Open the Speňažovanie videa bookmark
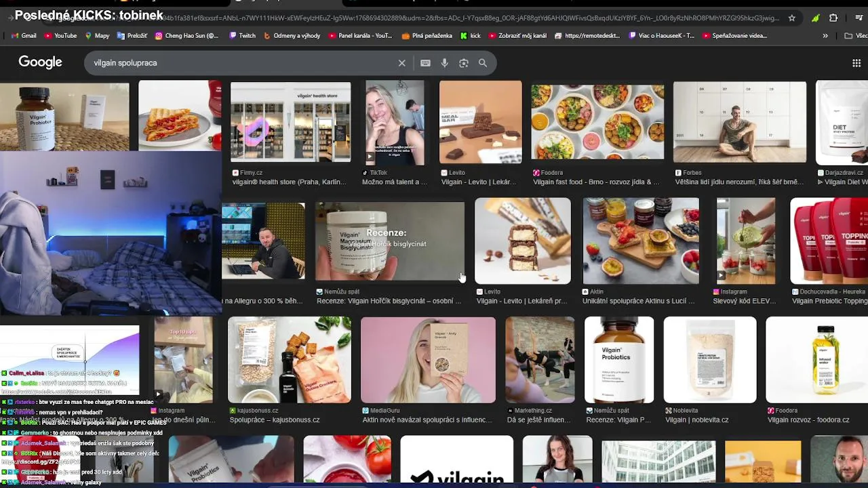Viewport: 868px width, 488px height. pyautogui.click(x=734, y=36)
